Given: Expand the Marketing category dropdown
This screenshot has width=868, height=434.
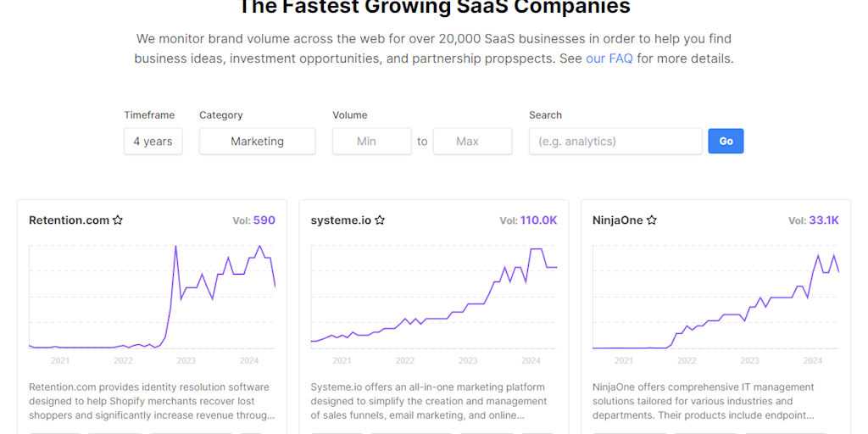Looking at the screenshot, I should coord(257,142).
